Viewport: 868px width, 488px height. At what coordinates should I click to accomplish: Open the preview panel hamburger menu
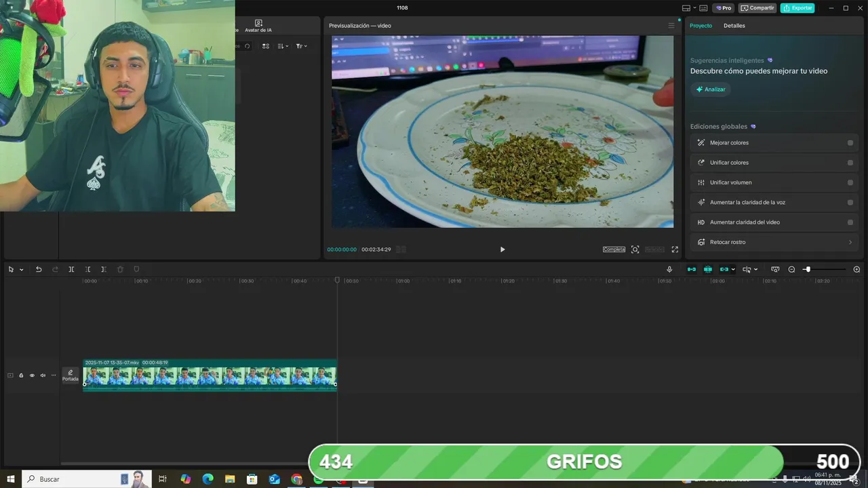[x=671, y=26]
